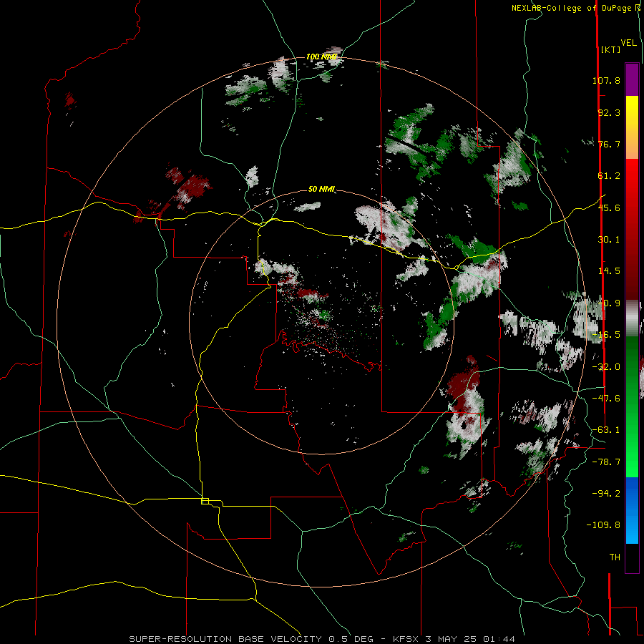
Task: Click the -63.1 scale value
Action: 606,430
